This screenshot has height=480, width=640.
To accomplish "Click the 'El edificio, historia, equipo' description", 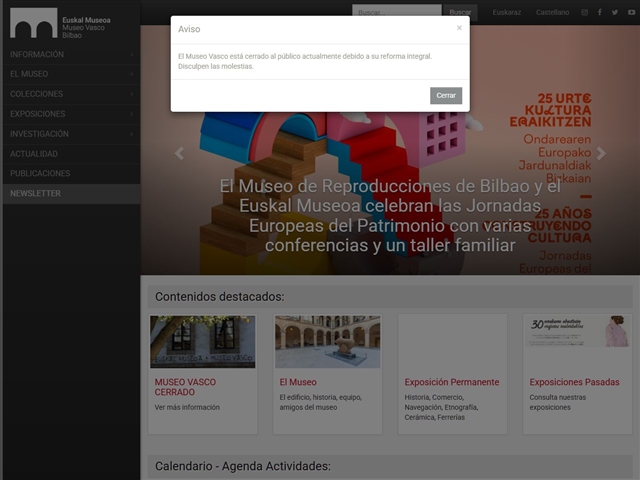I will (321, 402).
